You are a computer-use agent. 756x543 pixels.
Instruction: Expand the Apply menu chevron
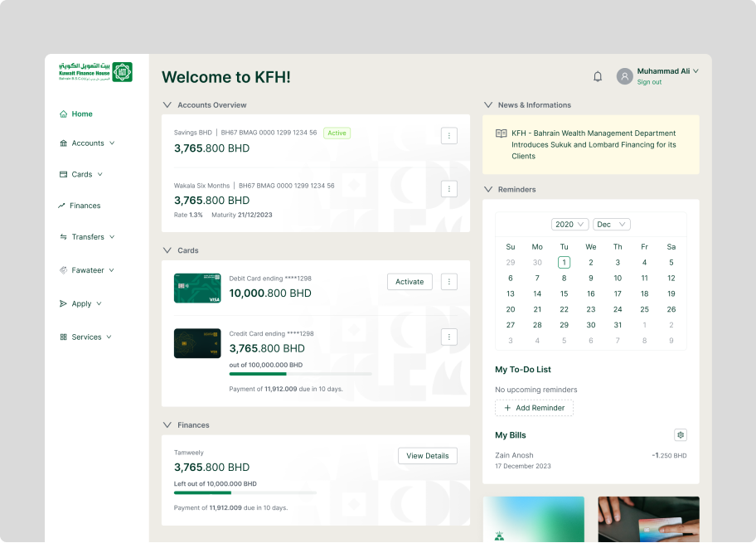click(x=99, y=303)
